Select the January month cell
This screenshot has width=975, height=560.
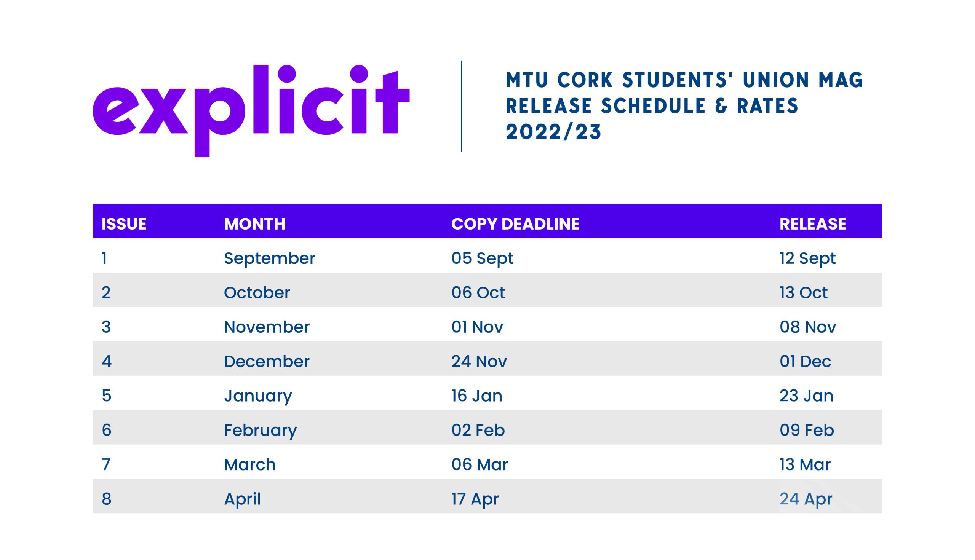258,397
